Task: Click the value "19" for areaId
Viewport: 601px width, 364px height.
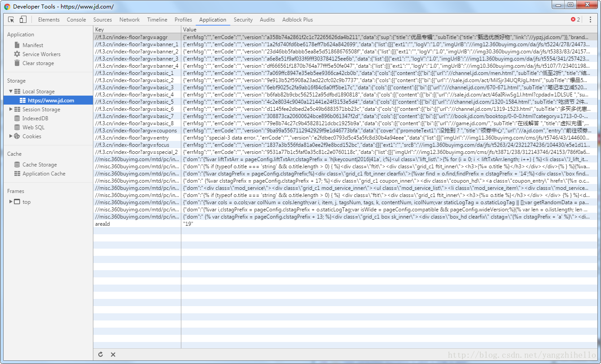Action: click(188, 224)
